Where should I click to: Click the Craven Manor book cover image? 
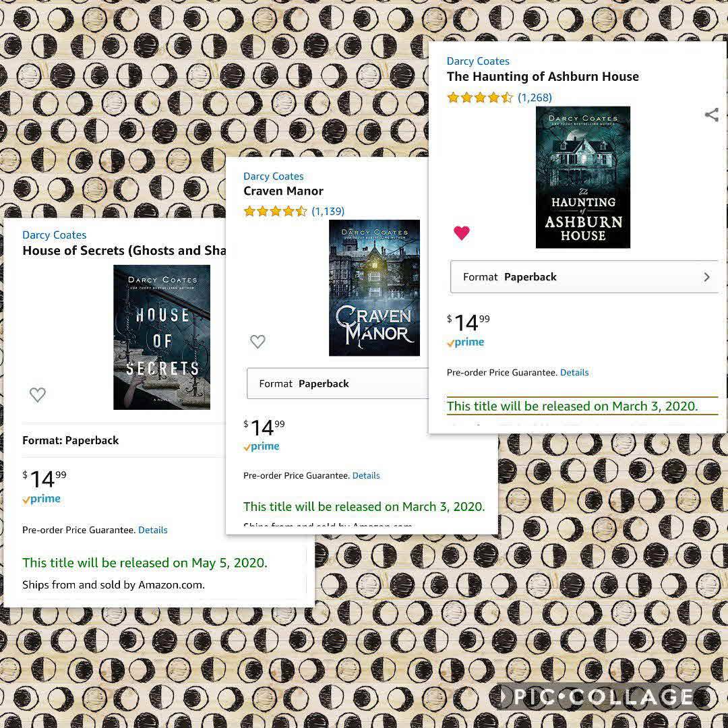point(374,288)
